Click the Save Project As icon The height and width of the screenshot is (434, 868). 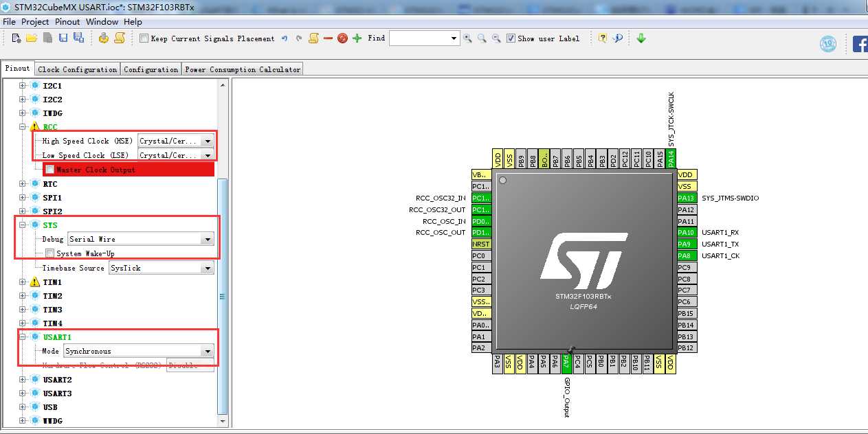(78, 38)
